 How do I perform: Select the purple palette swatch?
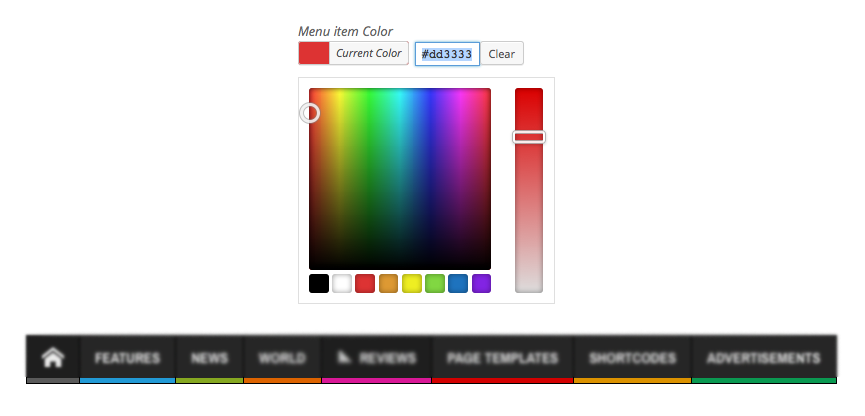pos(482,284)
